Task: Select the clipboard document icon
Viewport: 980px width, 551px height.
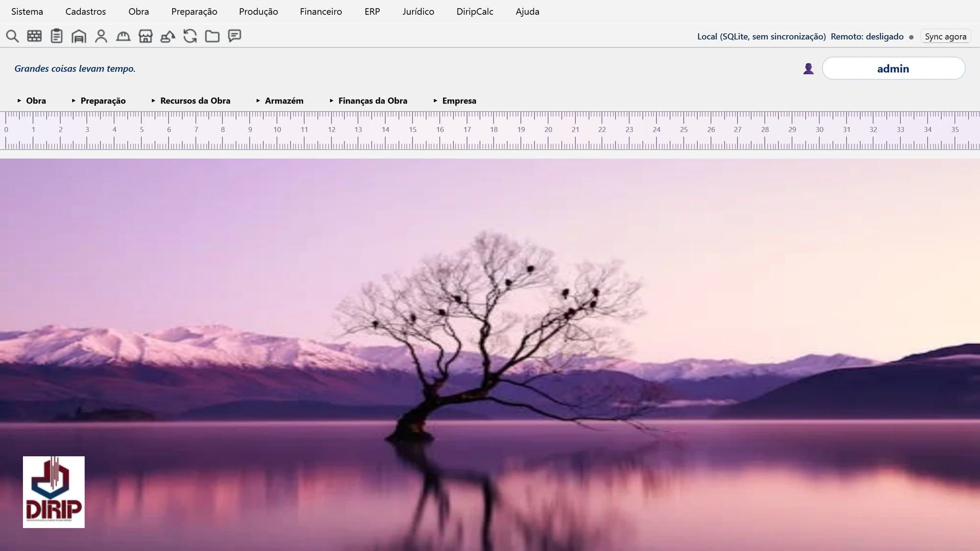Action: point(56,36)
